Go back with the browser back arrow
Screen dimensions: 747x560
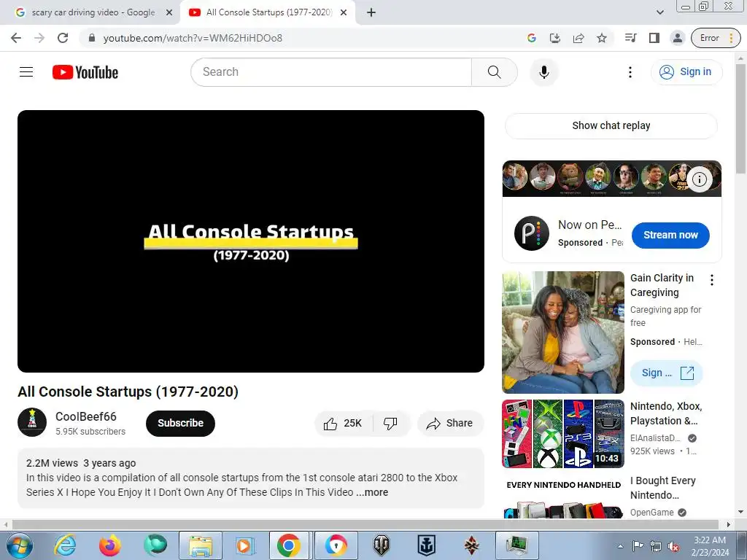16,38
